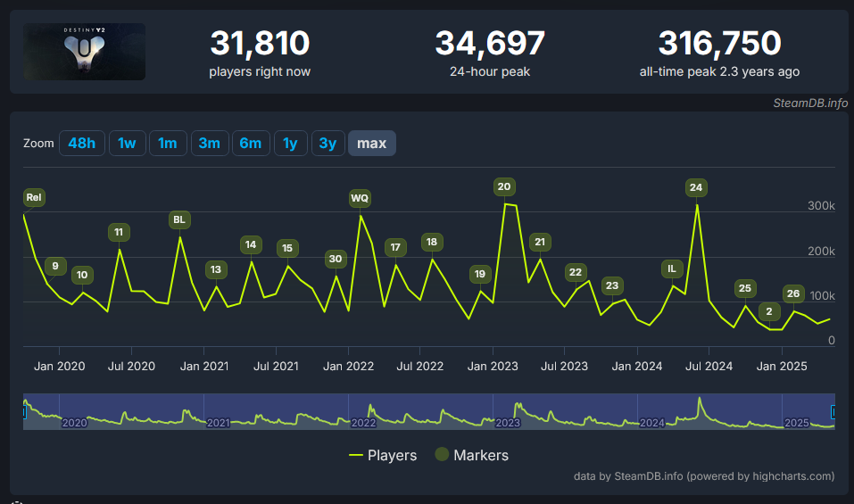Click the WQ chart marker
The image size is (854, 504).
[x=360, y=198]
